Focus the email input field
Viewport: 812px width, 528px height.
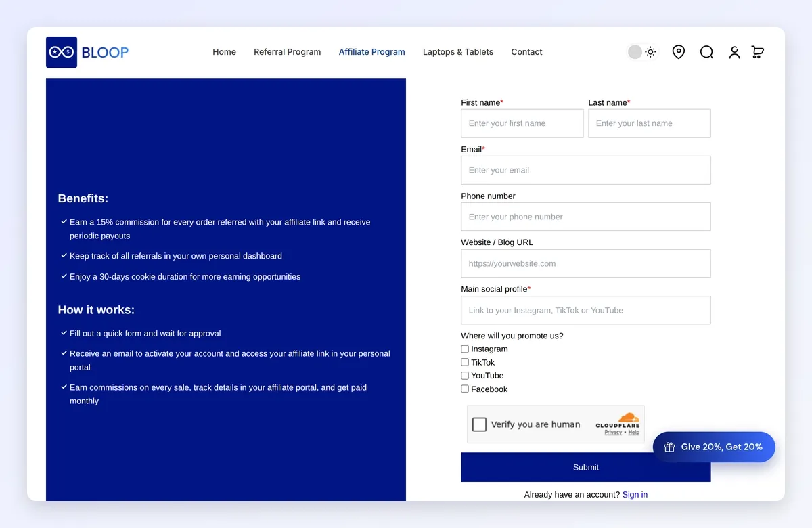586,170
